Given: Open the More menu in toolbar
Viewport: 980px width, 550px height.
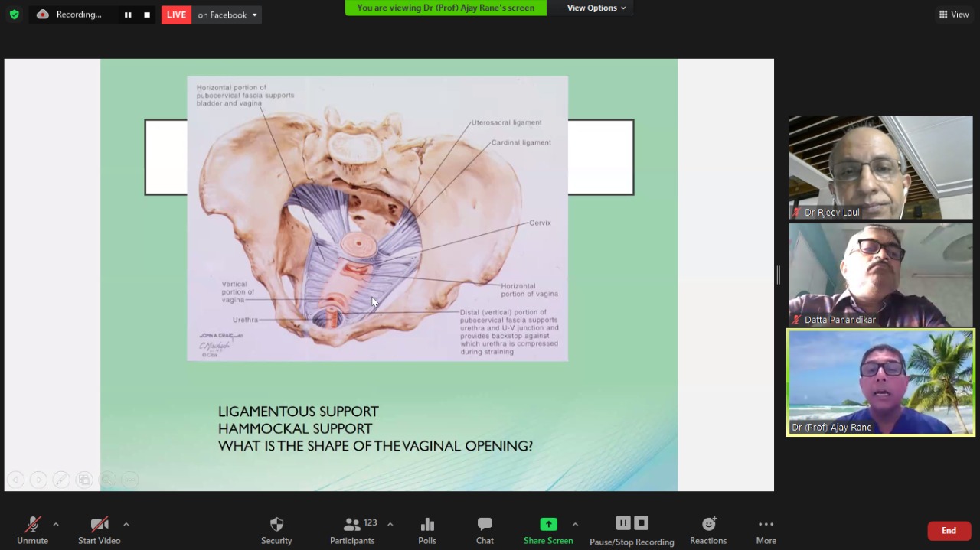Looking at the screenshot, I should pyautogui.click(x=766, y=530).
